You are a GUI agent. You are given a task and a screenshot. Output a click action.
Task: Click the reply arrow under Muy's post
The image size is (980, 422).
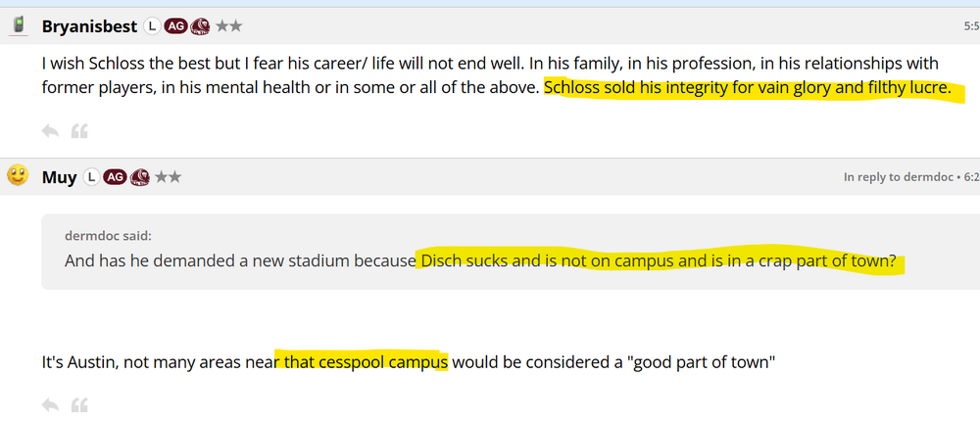[50, 404]
